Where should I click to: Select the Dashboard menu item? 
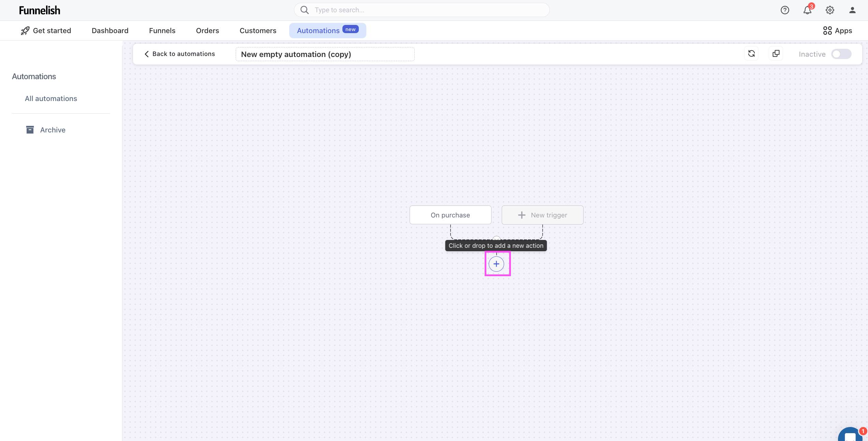(110, 31)
